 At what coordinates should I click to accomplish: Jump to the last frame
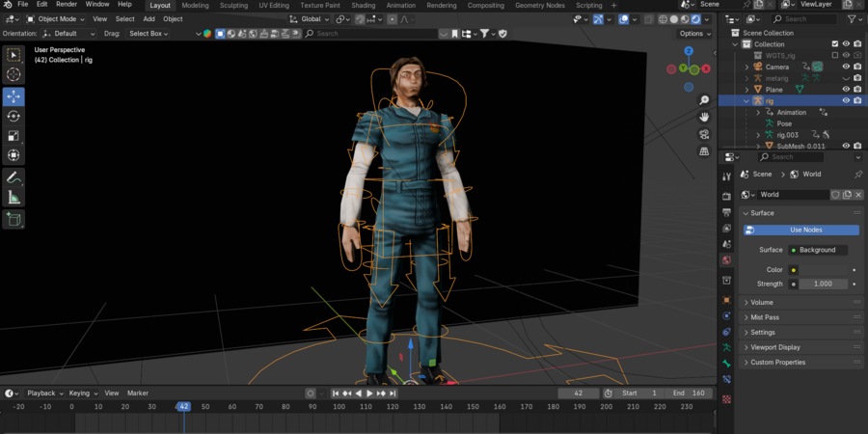pos(393,393)
